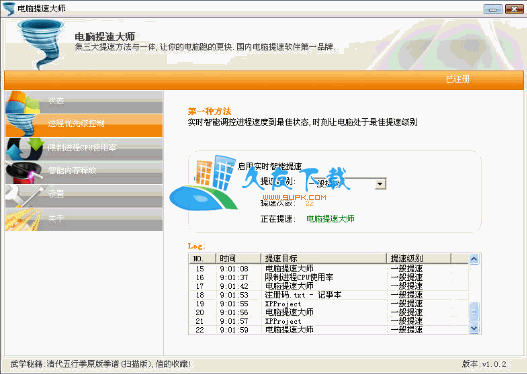Toggle the 启用实时智能提速 option
The height and width of the screenshot is (374, 527).
point(270,166)
